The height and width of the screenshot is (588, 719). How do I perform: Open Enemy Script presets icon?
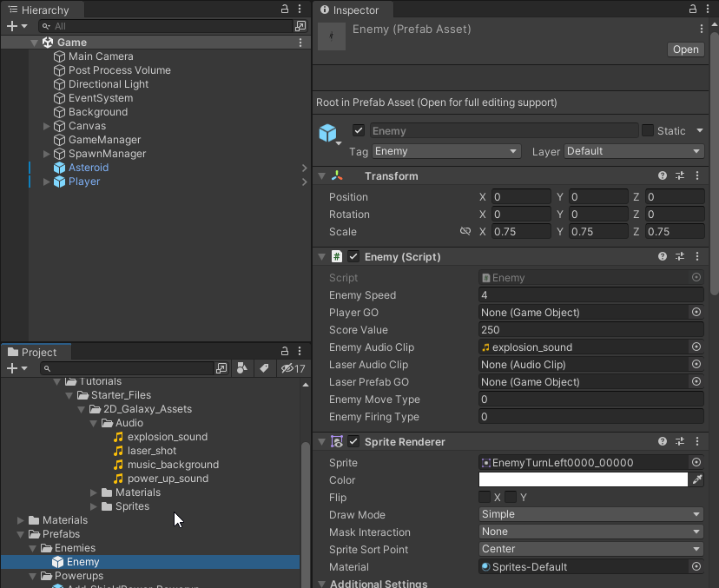[680, 256]
